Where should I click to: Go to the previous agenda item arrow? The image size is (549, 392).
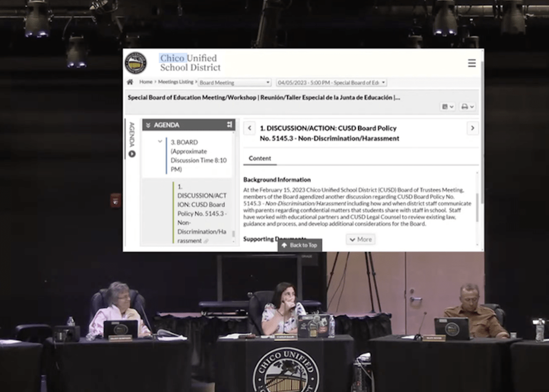point(249,128)
